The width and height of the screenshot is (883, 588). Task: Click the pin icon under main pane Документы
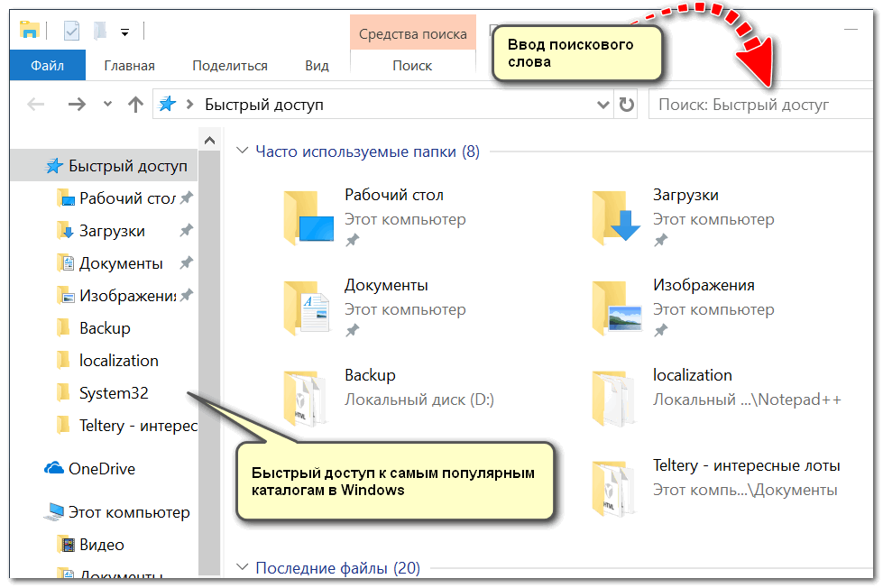[353, 330]
